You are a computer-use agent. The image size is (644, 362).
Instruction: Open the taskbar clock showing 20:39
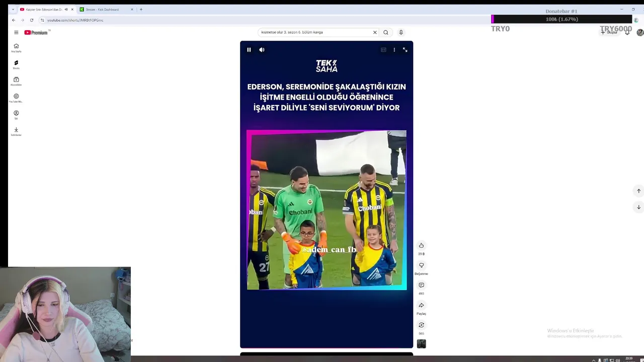[629, 359]
